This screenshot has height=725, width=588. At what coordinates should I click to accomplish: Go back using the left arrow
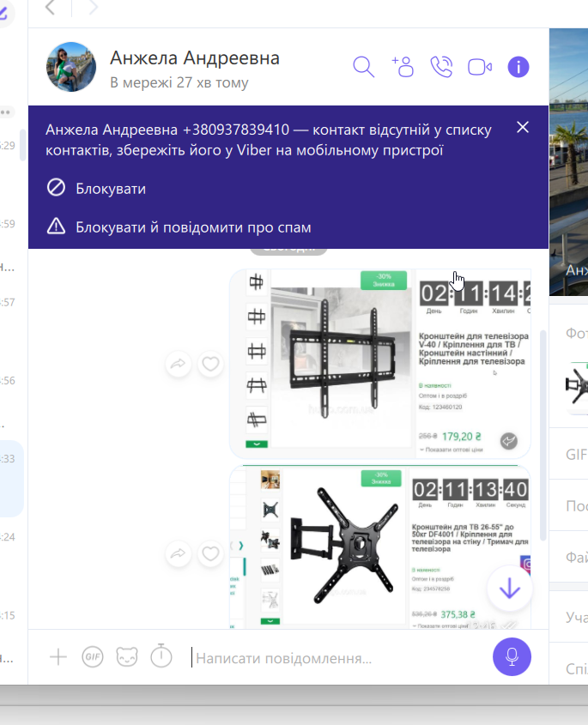coord(51,8)
